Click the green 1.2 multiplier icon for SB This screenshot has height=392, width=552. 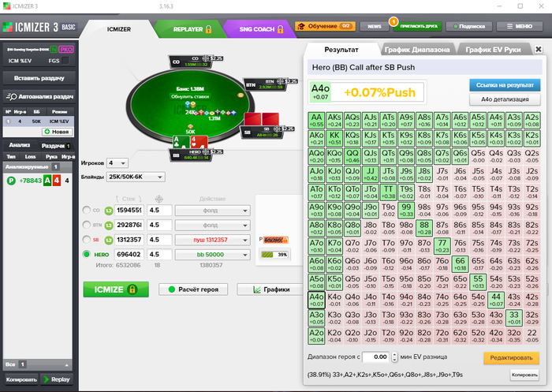coord(109,240)
